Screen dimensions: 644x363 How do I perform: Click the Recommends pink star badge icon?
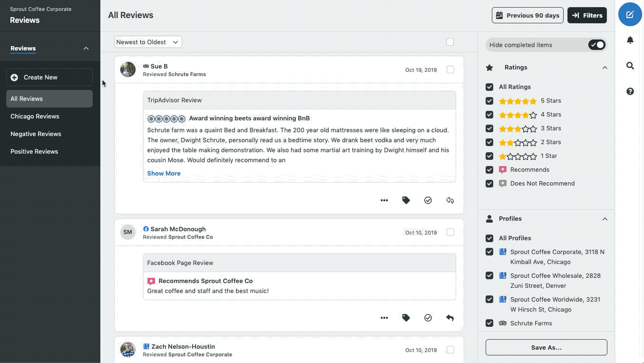click(x=503, y=169)
